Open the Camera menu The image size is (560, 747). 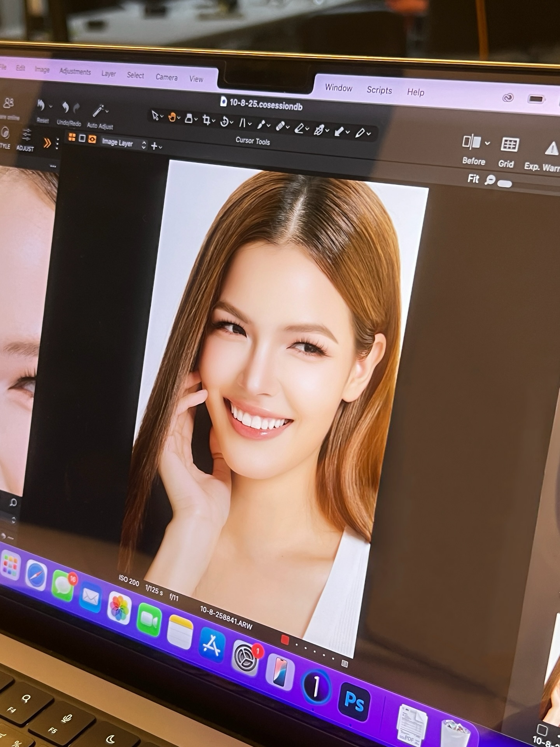166,77
